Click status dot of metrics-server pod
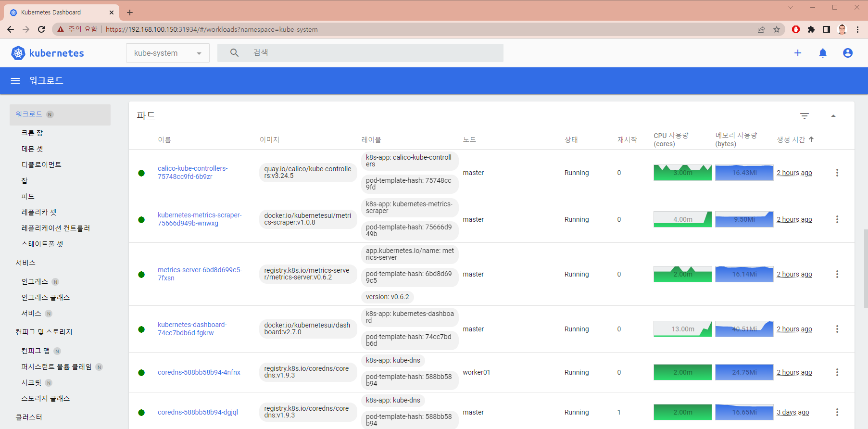The image size is (868, 429). pyautogui.click(x=141, y=275)
